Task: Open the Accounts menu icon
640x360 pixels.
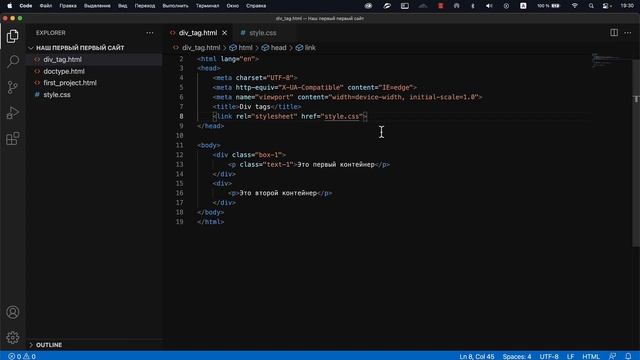Action: click(13, 312)
